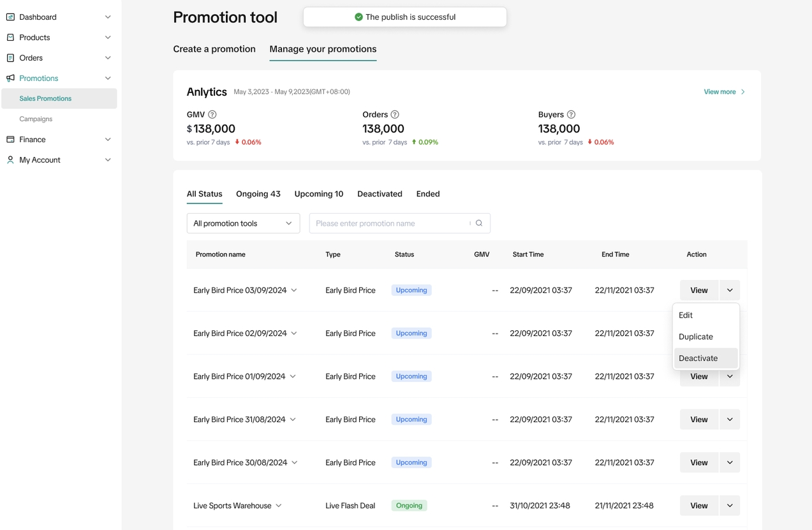
Task: Click the Dashboard sidebar icon
Action: click(10, 17)
